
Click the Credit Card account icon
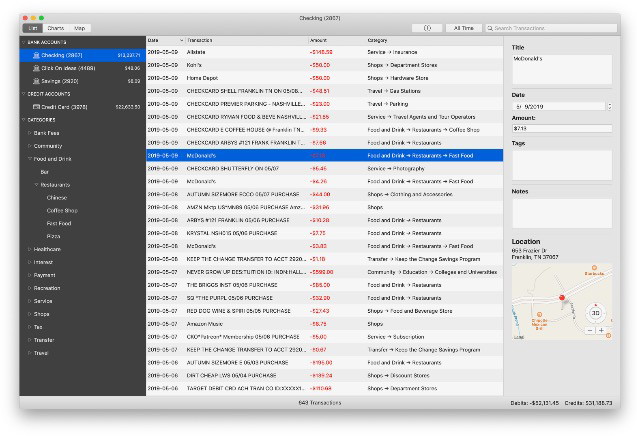[x=37, y=104]
